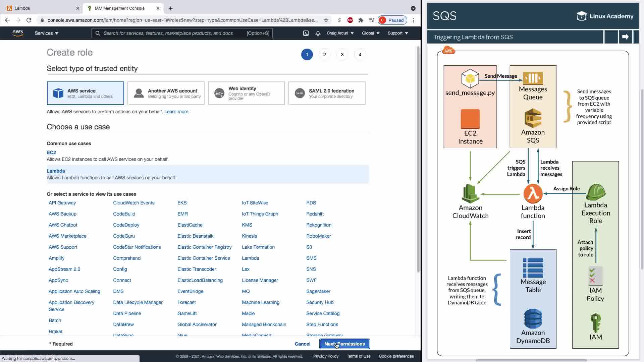Image resolution: width=644 pixels, height=362 pixels.
Task: Click the Next: Permissions button
Action: [344, 344]
